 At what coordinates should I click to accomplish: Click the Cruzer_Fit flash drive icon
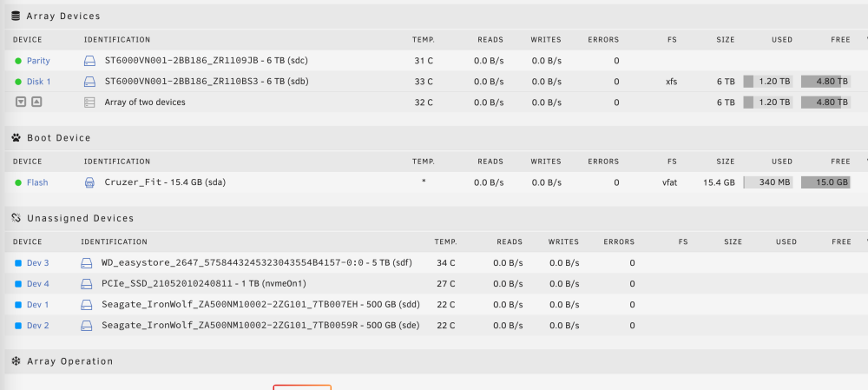click(x=89, y=182)
